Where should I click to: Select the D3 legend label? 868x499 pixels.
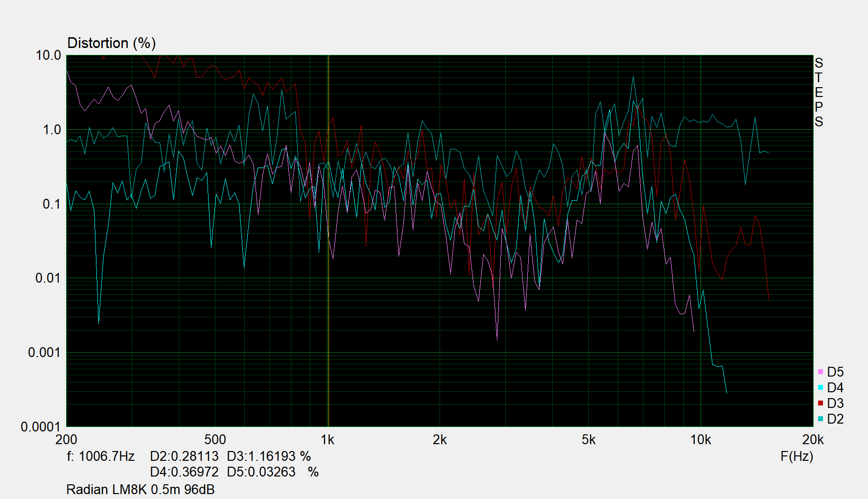835,404
